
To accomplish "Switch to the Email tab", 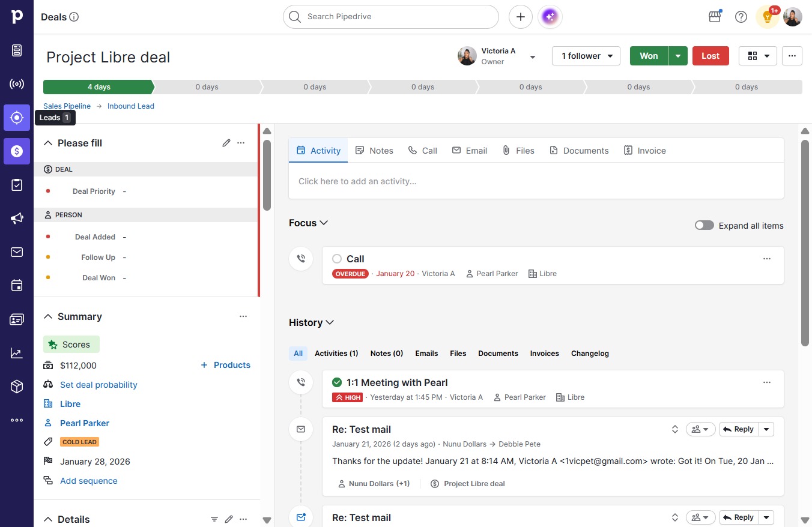I will 470,151.
